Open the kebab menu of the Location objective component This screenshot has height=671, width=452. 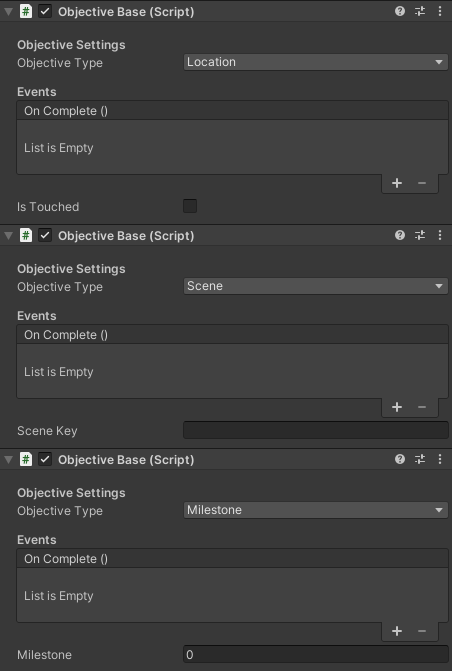coord(440,12)
